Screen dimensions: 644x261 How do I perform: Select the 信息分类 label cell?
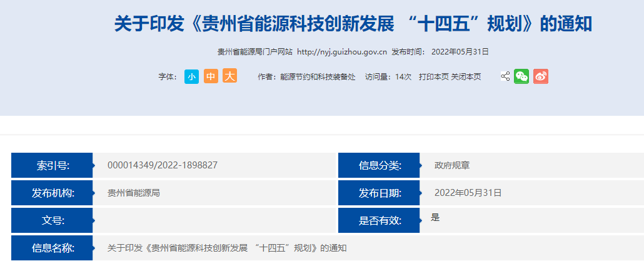click(380, 166)
